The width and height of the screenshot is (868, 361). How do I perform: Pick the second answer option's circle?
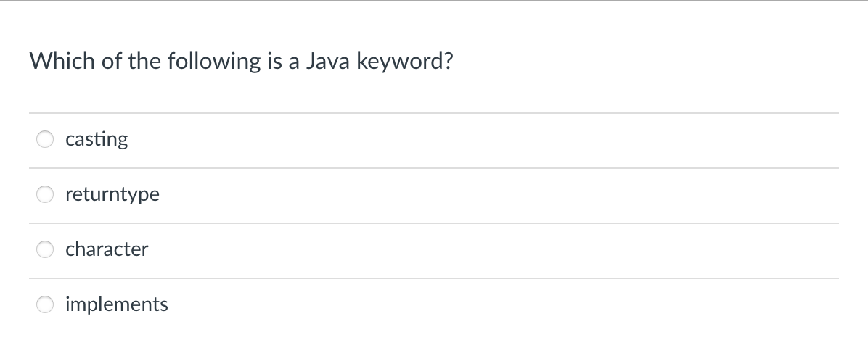click(46, 194)
